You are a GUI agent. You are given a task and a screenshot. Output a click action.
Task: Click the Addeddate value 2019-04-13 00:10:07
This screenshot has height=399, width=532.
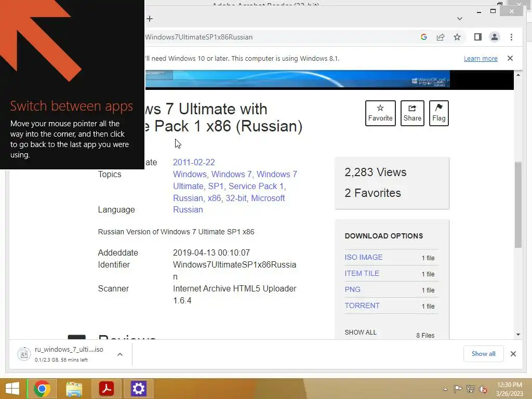click(x=211, y=253)
